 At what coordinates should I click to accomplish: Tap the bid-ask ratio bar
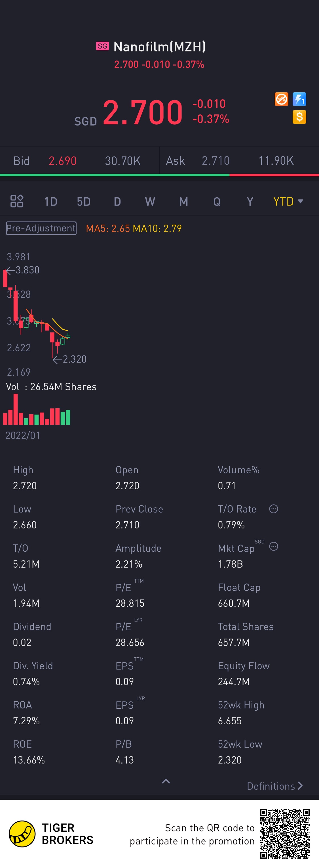tap(159, 175)
